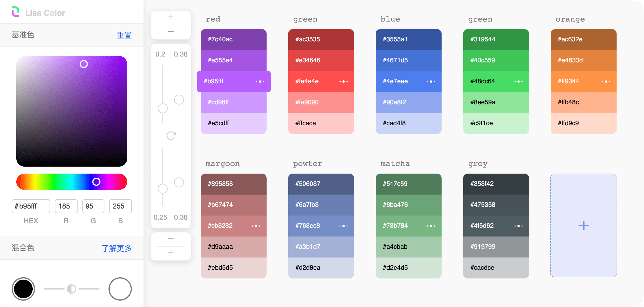
Task: Select the white mix color circle
Action: tap(120, 289)
